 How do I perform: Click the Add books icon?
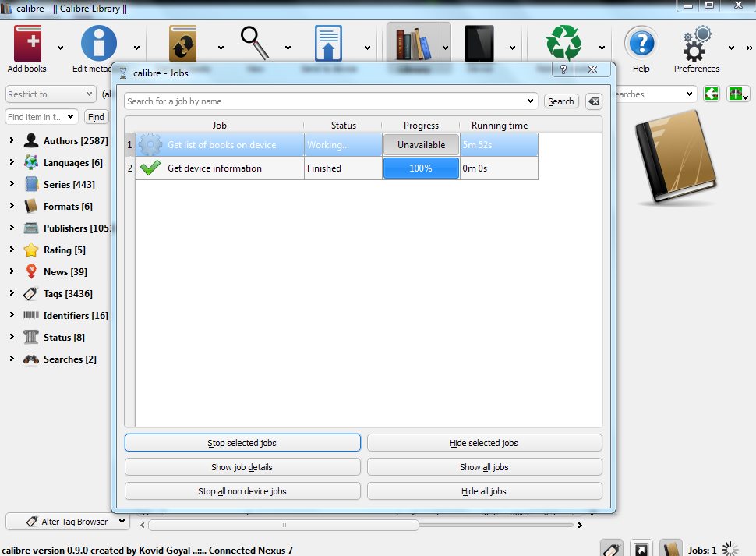click(x=27, y=44)
